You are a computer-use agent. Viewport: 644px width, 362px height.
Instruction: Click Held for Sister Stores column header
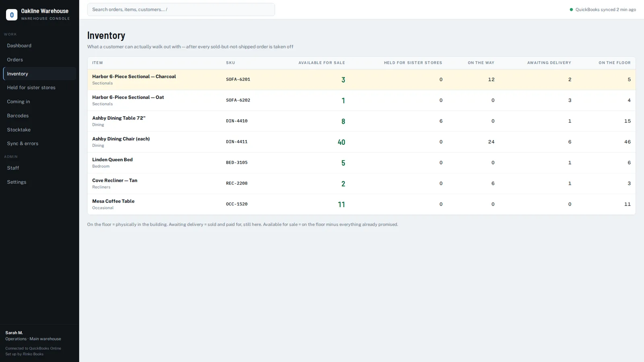(x=413, y=63)
